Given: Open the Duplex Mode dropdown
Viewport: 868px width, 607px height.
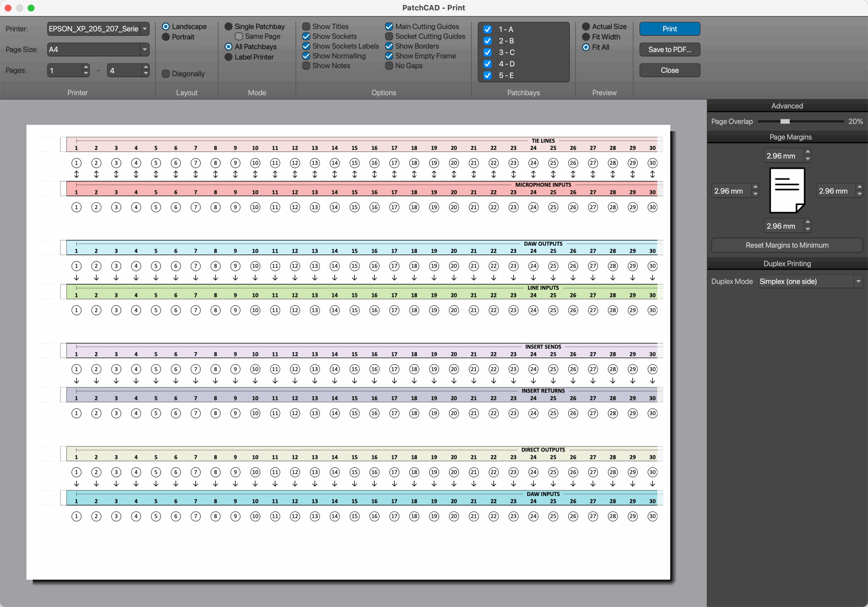Looking at the screenshot, I should [x=858, y=281].
